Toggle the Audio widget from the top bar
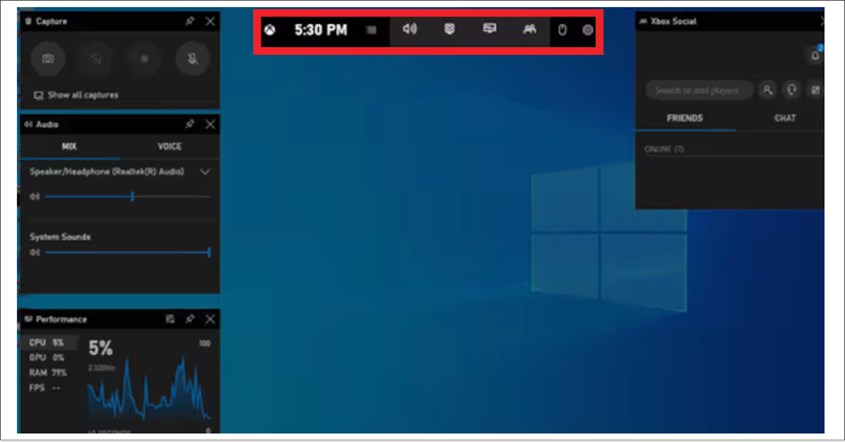The height and width of the screenshot is (442, 845). click(x=409, y=29)
